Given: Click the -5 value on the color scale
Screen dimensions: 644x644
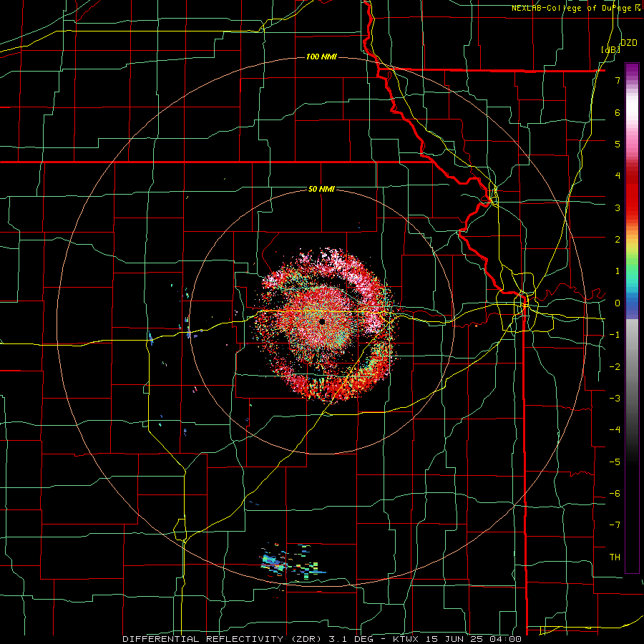Looking at the screenshot, I should (x=615, y=462).
